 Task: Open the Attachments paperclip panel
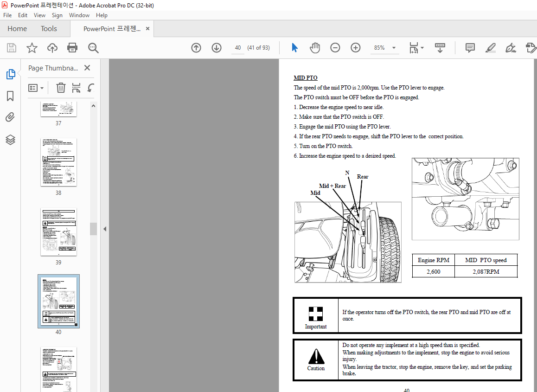10,117
